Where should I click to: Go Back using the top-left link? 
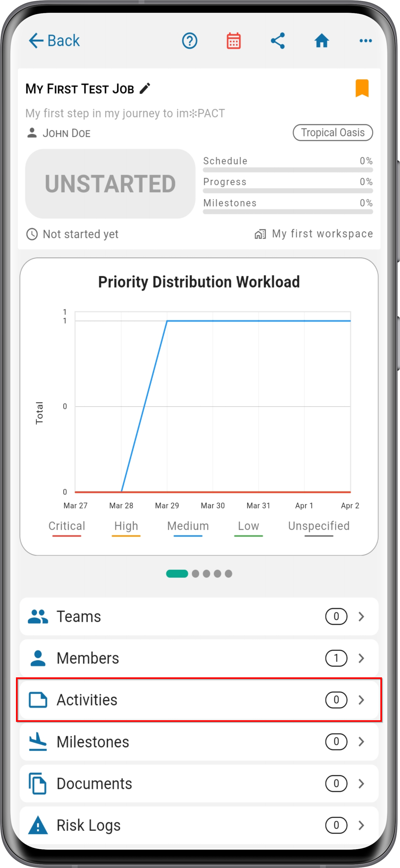pos(54,41)
